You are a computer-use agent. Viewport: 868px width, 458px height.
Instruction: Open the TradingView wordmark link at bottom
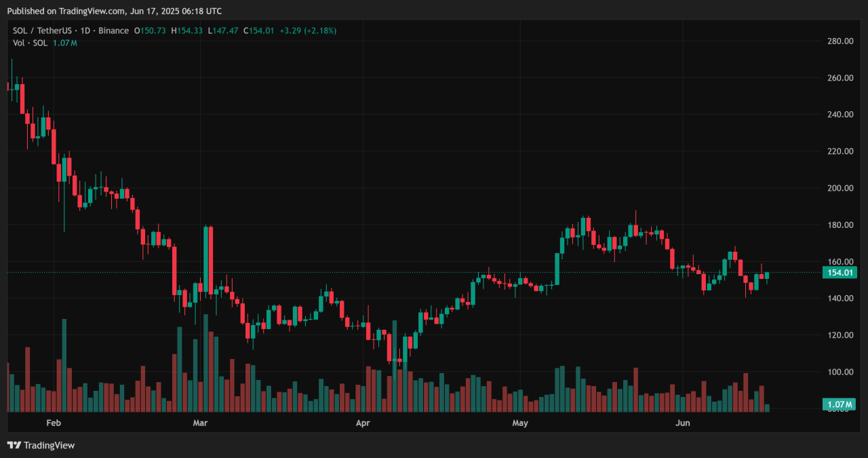(49, 445)
